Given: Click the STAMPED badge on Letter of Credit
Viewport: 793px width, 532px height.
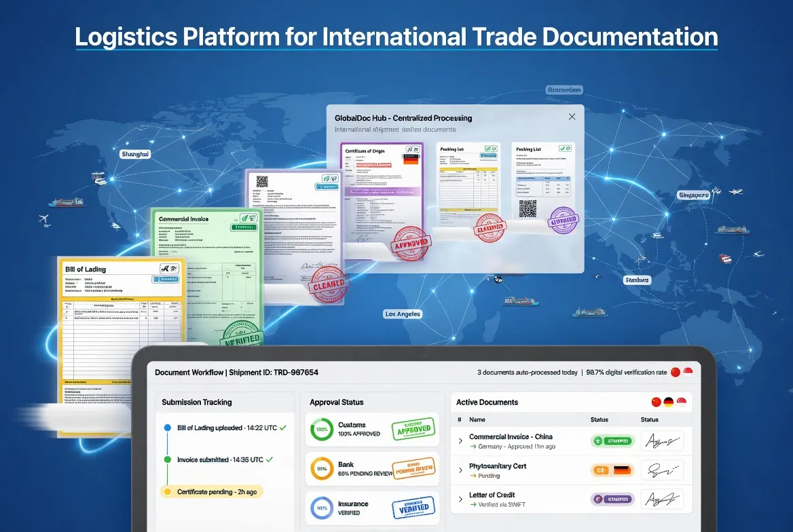Looking at the screenshot, I should pos(617,499).
